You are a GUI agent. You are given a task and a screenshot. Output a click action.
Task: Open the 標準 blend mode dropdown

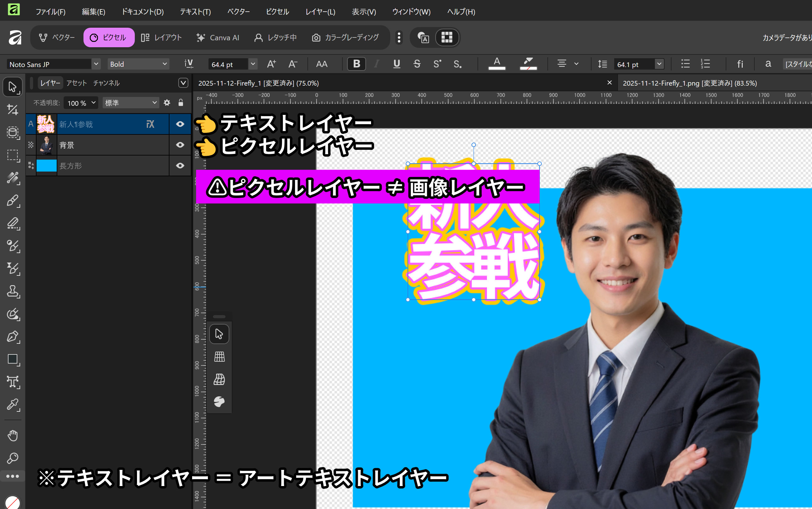coord(131,103)
